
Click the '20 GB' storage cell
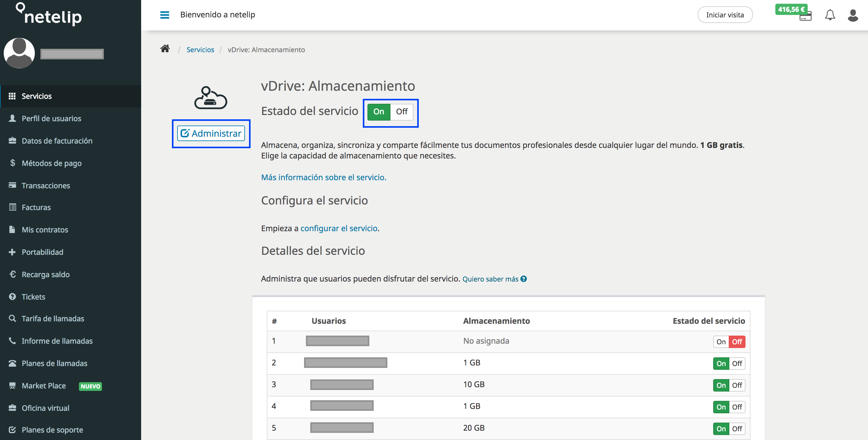(474, 428)
